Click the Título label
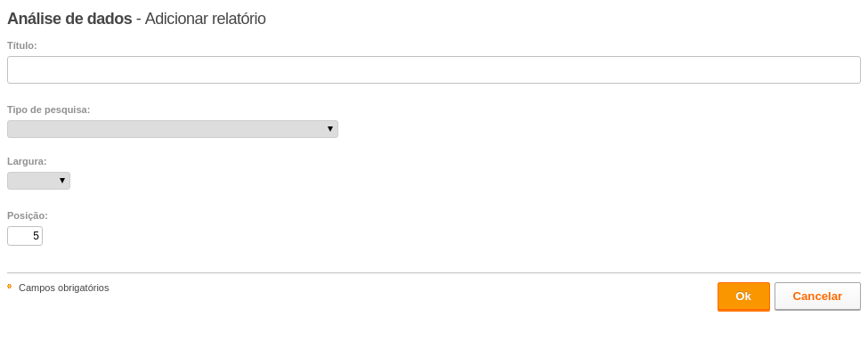The height and width of the screenshot is (341, 868). 22,45
